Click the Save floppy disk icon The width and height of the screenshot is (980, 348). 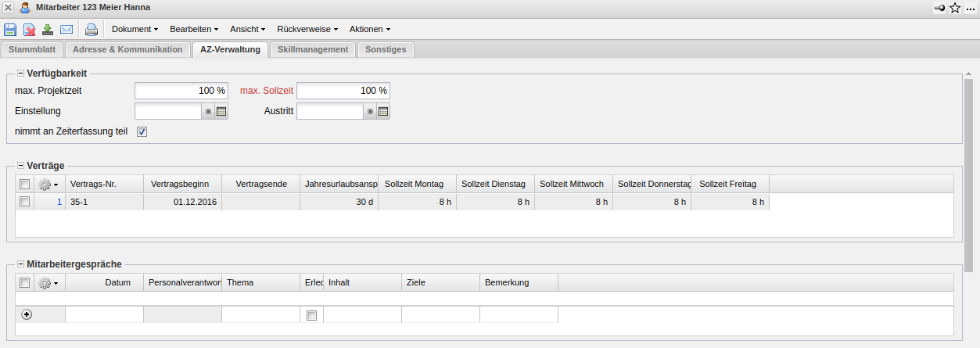point(10,30)
